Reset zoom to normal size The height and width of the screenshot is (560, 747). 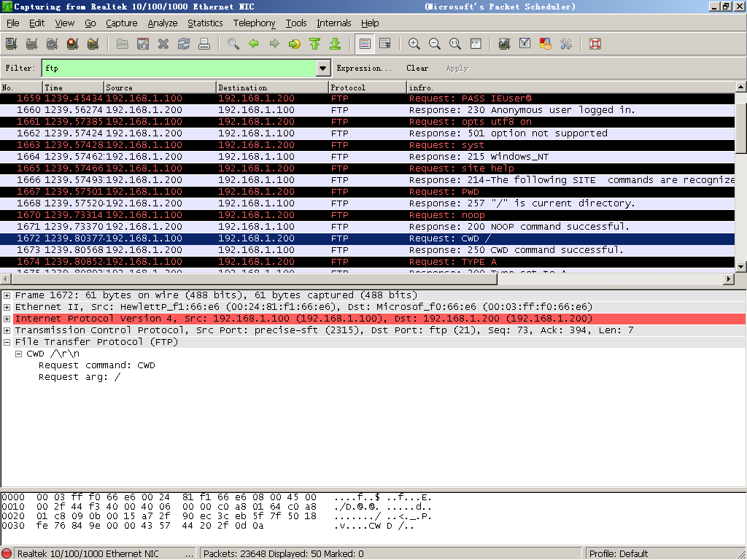[455, 44]
